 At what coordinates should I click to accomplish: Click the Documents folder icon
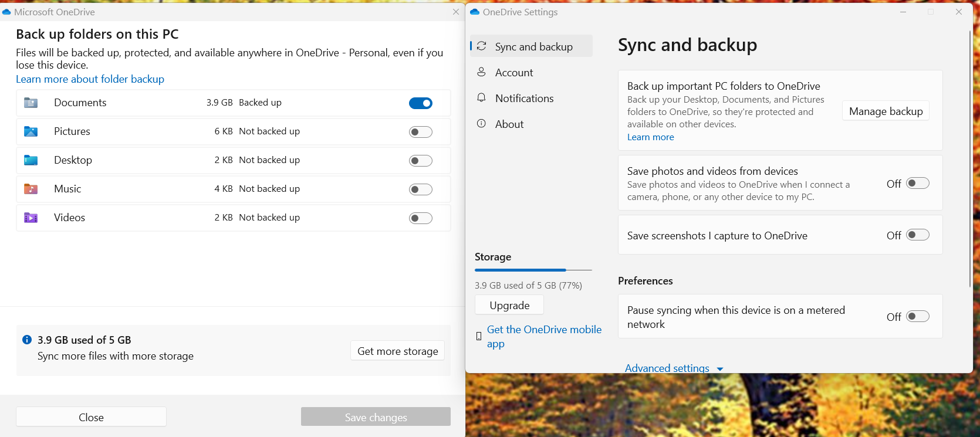click(31, 103)
